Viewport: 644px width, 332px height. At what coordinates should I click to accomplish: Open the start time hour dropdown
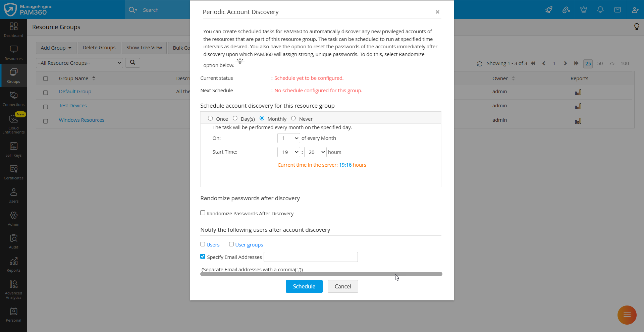tap(288, 152)
